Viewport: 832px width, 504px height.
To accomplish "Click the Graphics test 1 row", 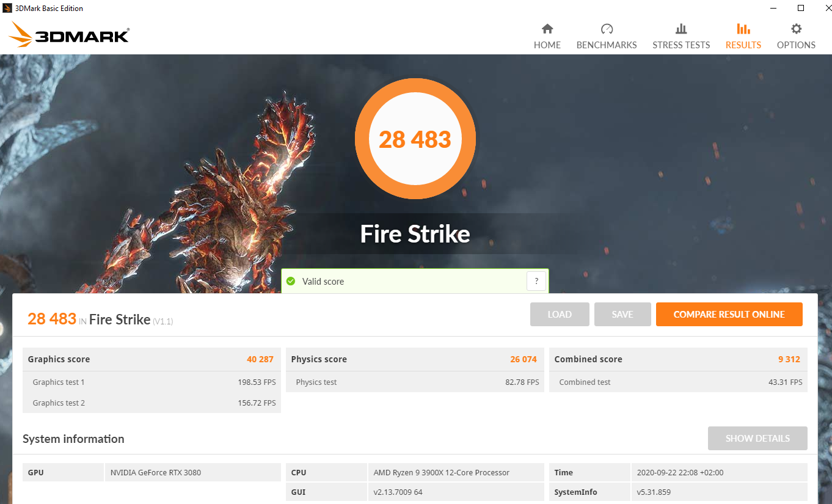I will coord(151,382).
